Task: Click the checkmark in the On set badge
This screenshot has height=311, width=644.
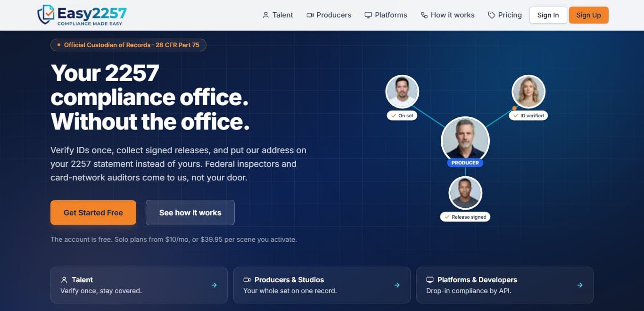Action: tap(393, 115)
